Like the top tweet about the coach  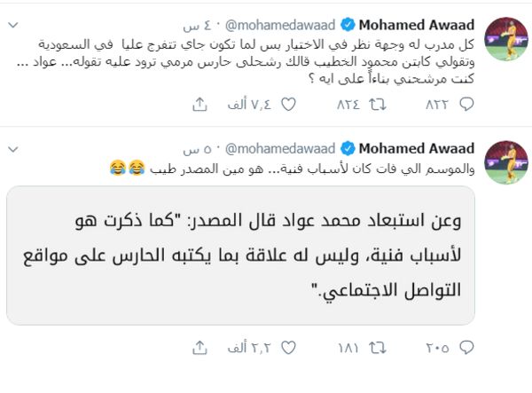click(287, 105)
